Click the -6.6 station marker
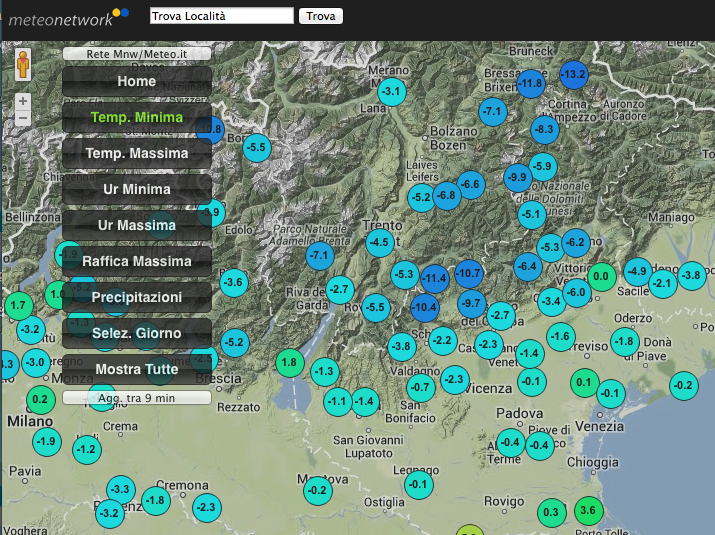715x535 pixels. 471,185
